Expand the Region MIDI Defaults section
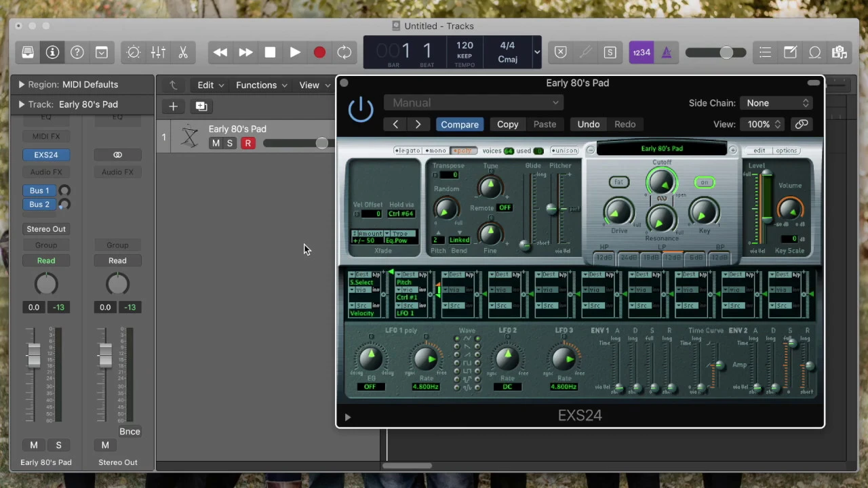 coord(21,85)
